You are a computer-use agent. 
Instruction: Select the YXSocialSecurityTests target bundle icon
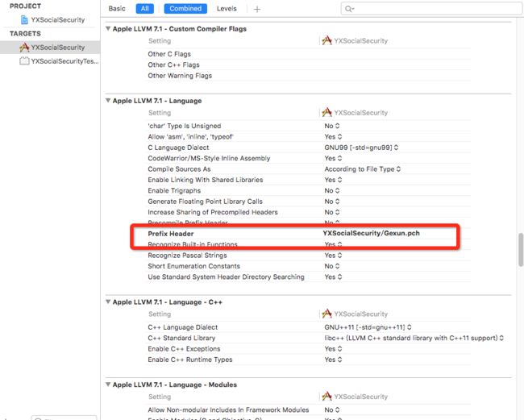(24, 61)
